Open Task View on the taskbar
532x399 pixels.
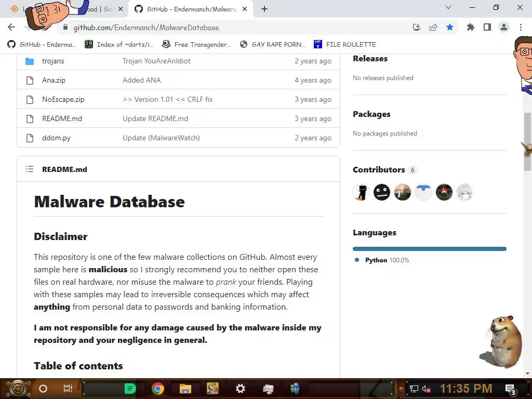(x=68, y=389)
